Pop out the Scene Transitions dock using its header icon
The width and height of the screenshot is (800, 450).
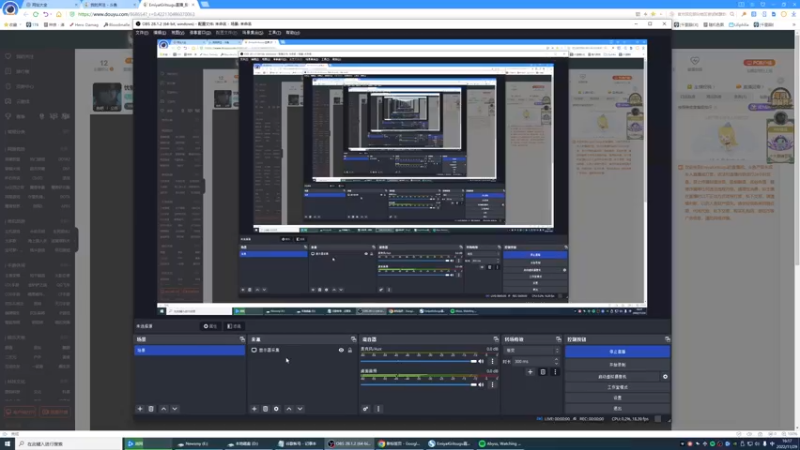[559, 339]
